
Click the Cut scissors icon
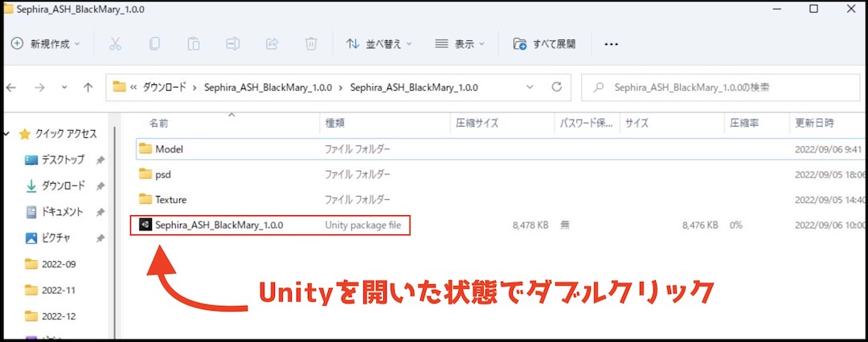tap(115, 43)
